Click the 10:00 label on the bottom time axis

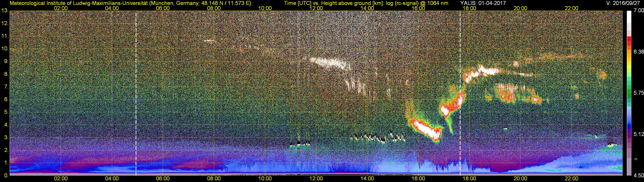(265, 179)
